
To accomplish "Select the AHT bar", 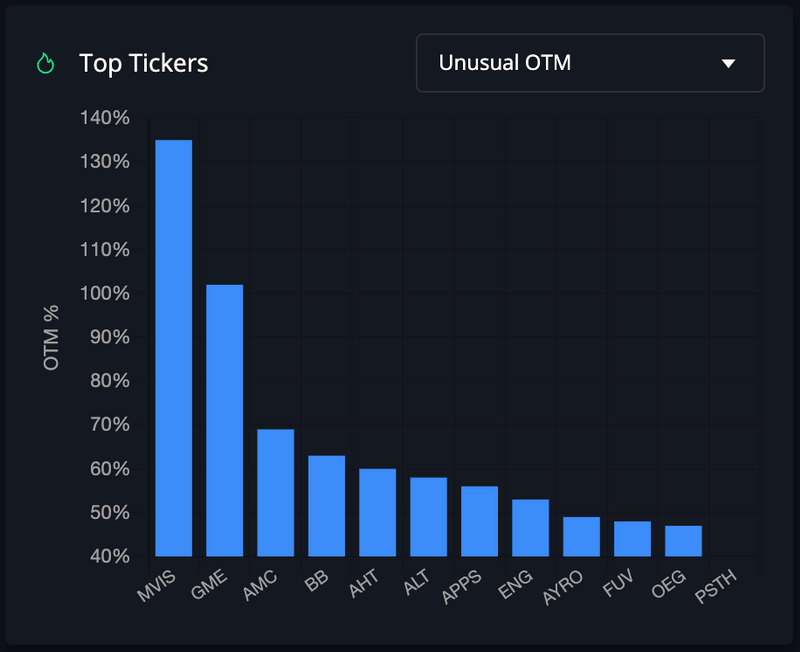I will [377, 512].
